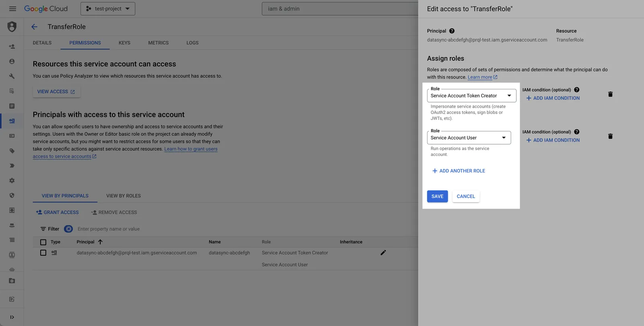The height and width of the screenshot is (326, 644).
Task: Click REMOVE ACCESS
Action: tap(114, 212)
